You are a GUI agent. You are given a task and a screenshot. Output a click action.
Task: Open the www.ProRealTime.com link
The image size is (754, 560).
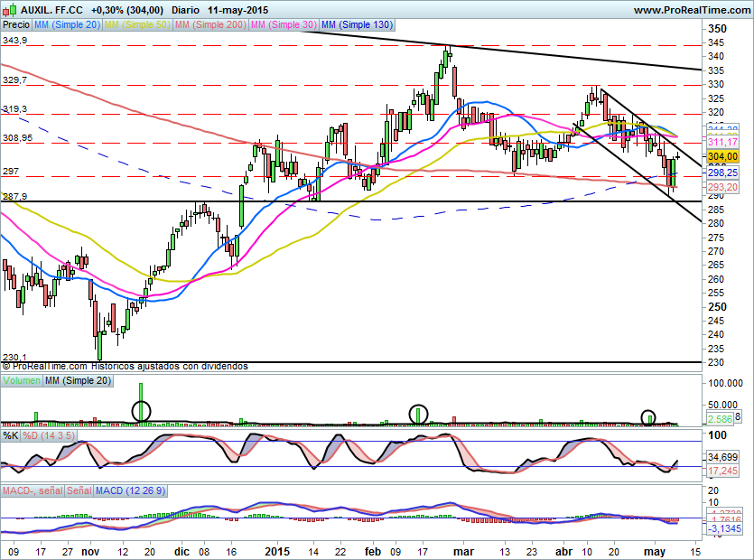click(x=691, y=10)
